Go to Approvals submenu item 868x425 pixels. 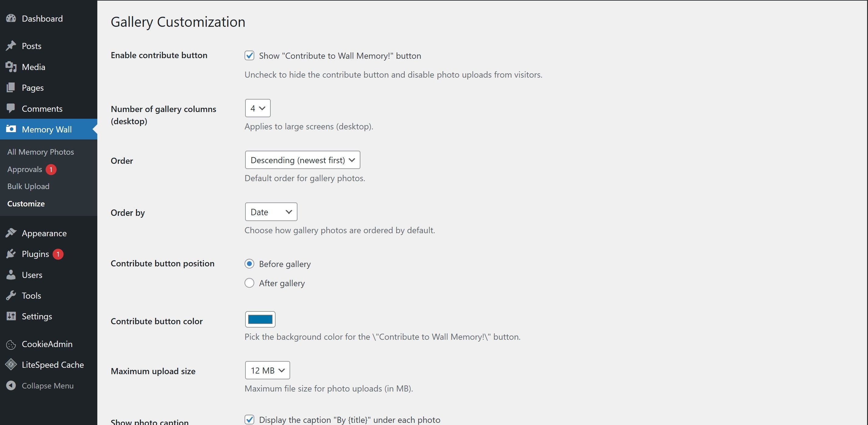coord(25,169)
